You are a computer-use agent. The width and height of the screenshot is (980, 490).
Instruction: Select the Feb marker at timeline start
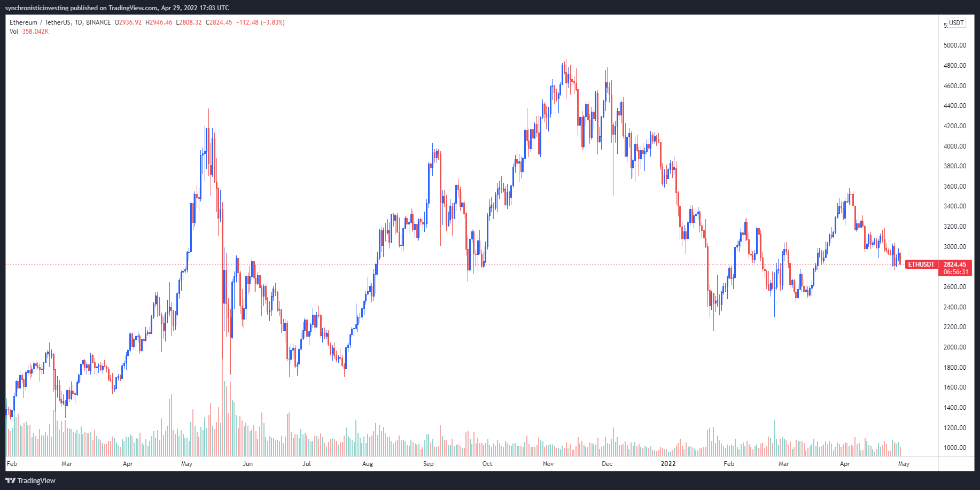12,464
